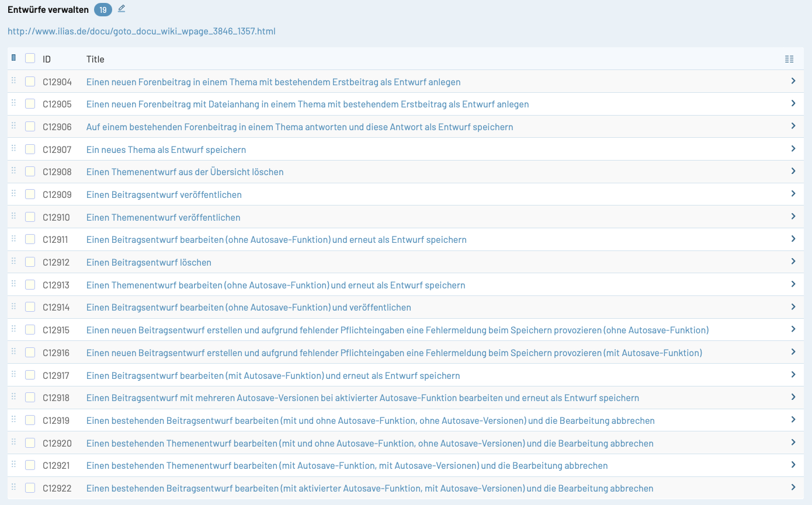
Task: Click drag handle icon for row C12915
Action: pos(13,329)
